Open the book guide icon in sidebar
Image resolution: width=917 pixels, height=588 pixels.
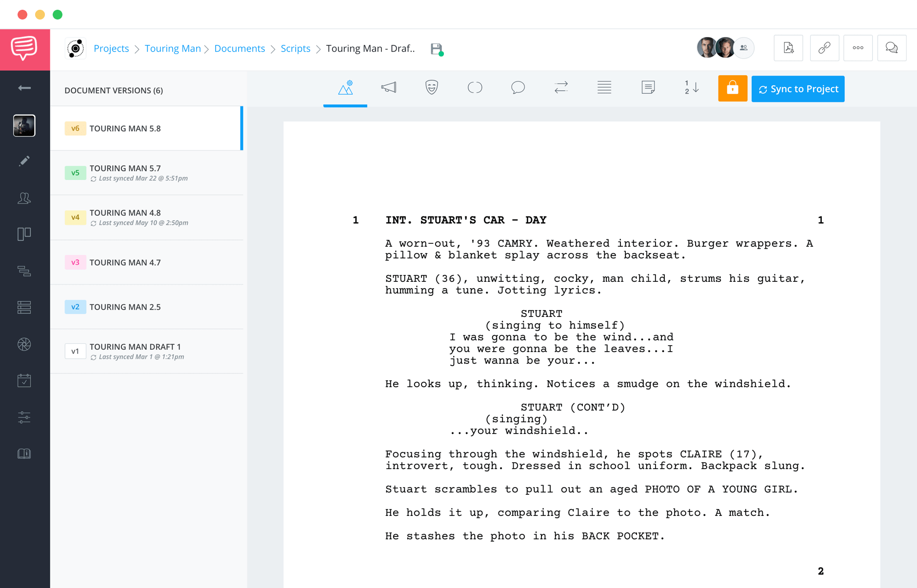(x=24, y=453)
